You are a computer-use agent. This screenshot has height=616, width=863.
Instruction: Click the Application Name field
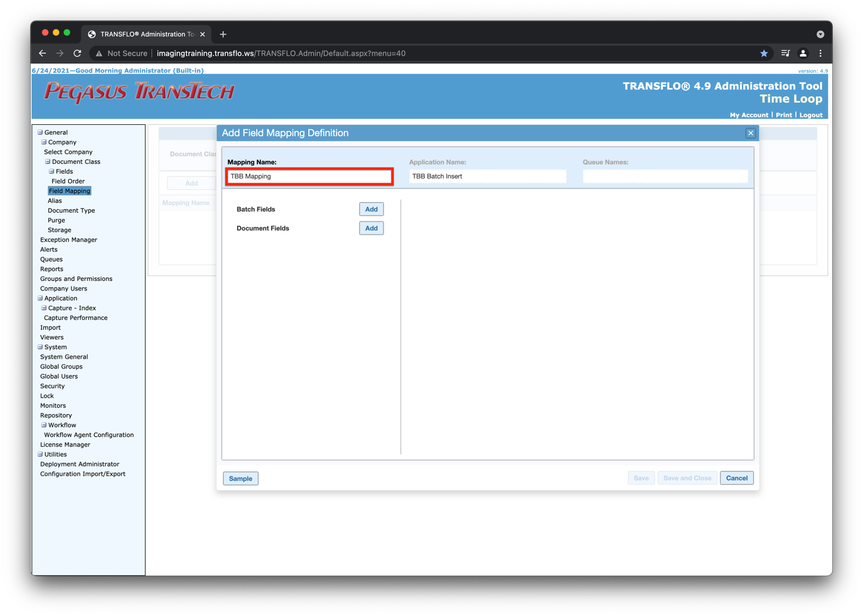[487, 177]
